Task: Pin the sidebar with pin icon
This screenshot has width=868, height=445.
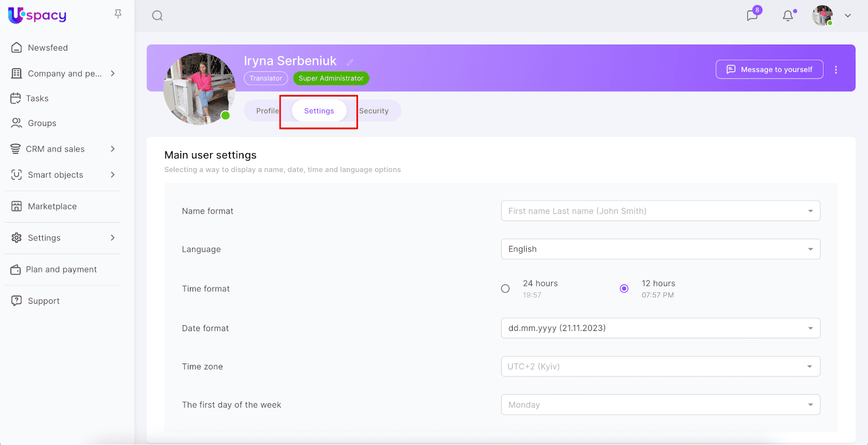Action: point(118,14)
